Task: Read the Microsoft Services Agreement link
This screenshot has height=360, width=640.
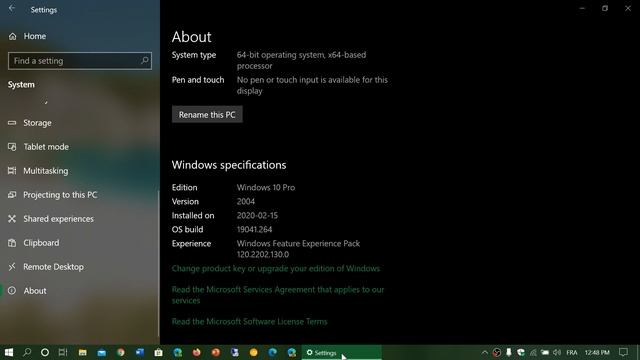Action: pyautogui.click(x=278, y=295)
